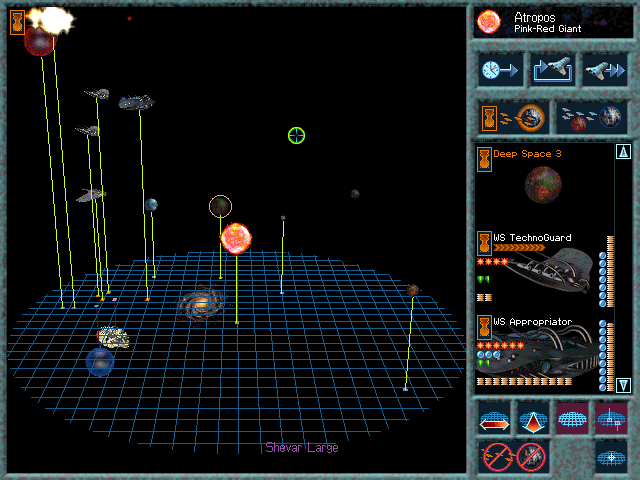Click the TechnoGuard green shield icons
640x480 pixels.
pos(484,279)
